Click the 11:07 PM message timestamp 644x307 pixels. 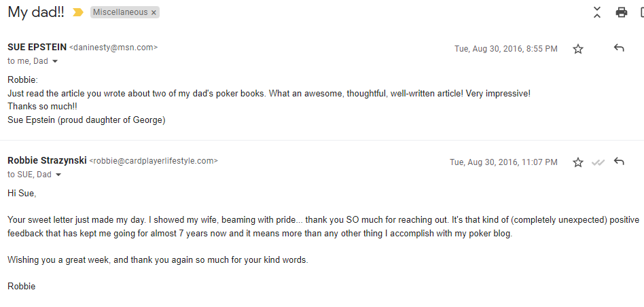[x=503, y=162]
